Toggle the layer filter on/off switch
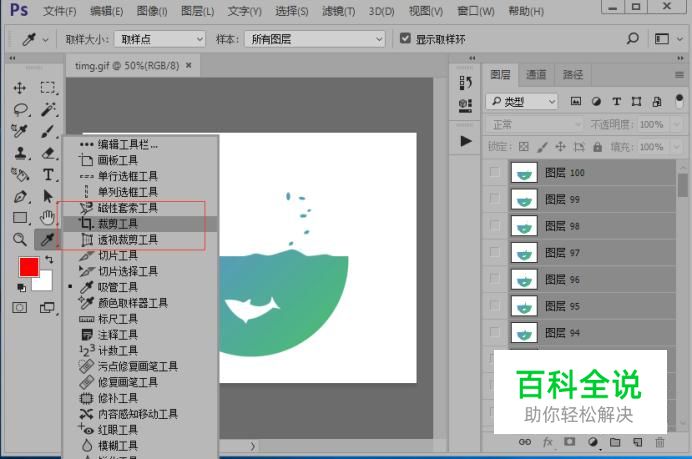The height and width of the screenshot is (459, 692). click(679, 101)
